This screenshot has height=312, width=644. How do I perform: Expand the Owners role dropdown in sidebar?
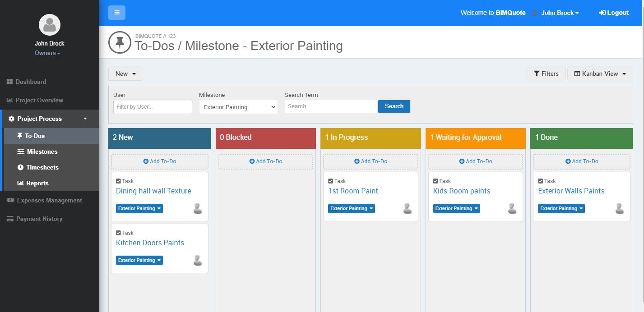tap(47, 53)
